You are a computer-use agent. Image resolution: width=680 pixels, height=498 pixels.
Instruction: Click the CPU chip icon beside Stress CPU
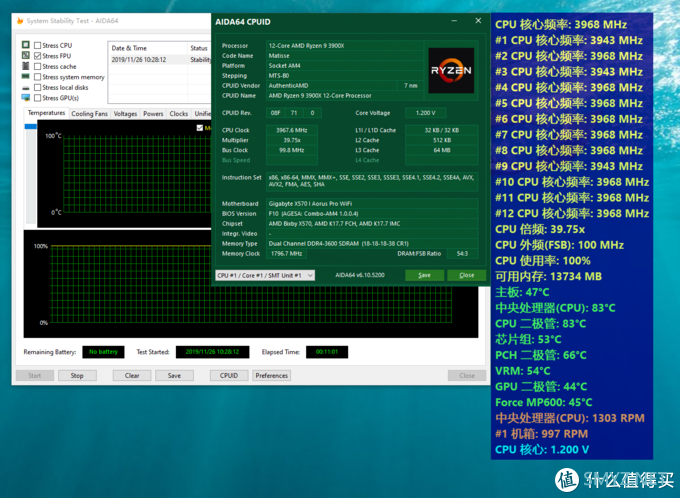click(26, 45)
